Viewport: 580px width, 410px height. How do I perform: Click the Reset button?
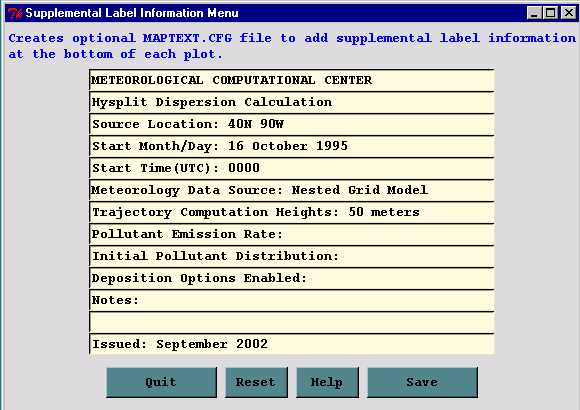(x=256, y=382)
